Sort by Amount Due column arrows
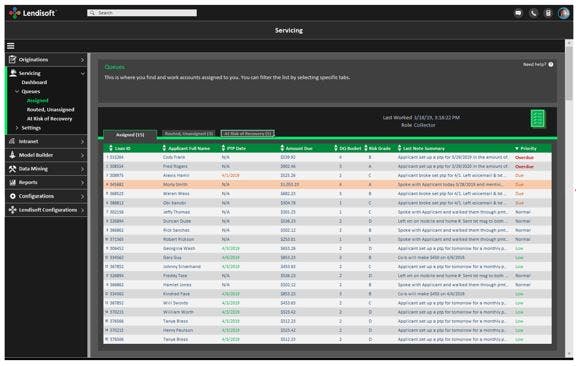 click(x=282, y=148)
